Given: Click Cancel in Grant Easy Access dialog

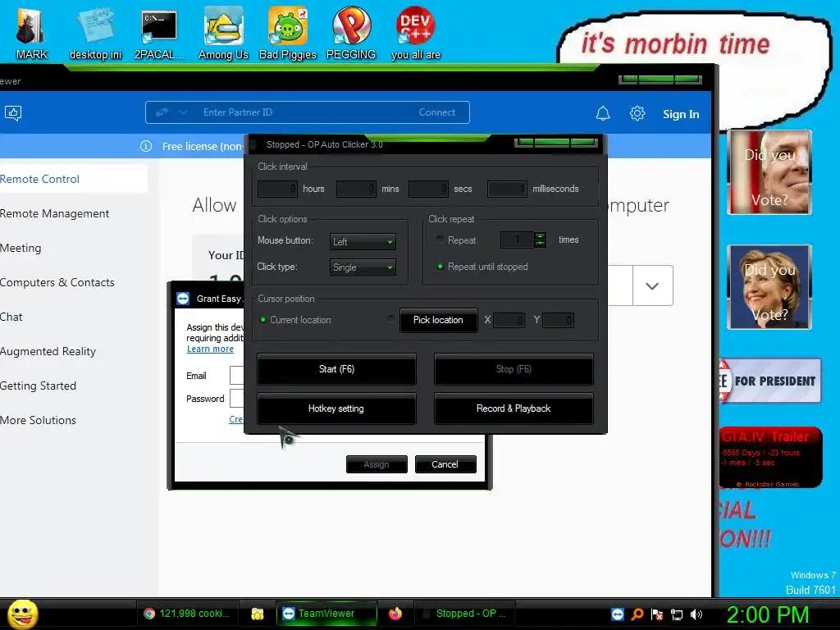Looking at the screenshot, I should [445, 464].
